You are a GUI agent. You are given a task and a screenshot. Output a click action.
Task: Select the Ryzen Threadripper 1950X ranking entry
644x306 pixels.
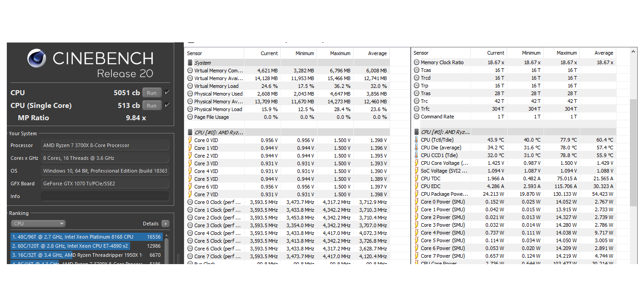86,255
